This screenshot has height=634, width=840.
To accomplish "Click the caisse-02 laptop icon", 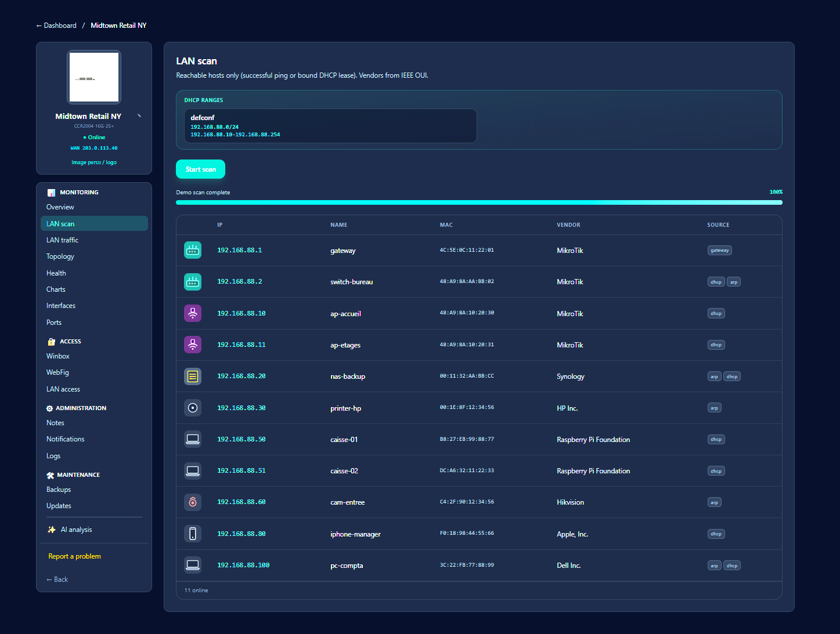I will pos(193,470).
